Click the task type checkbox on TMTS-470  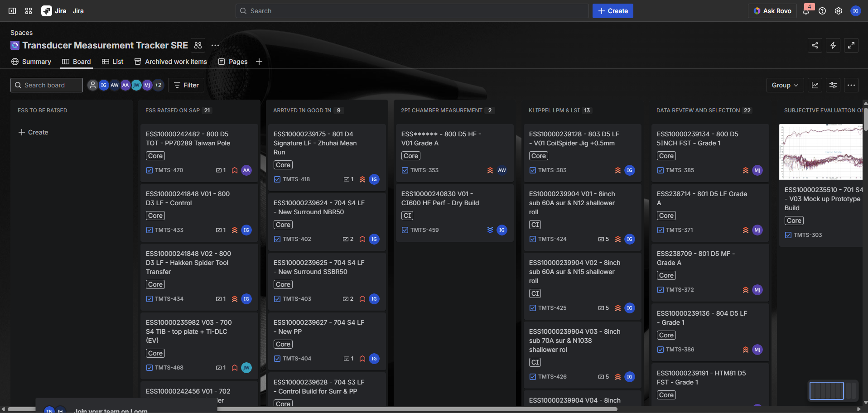[149, 170]
